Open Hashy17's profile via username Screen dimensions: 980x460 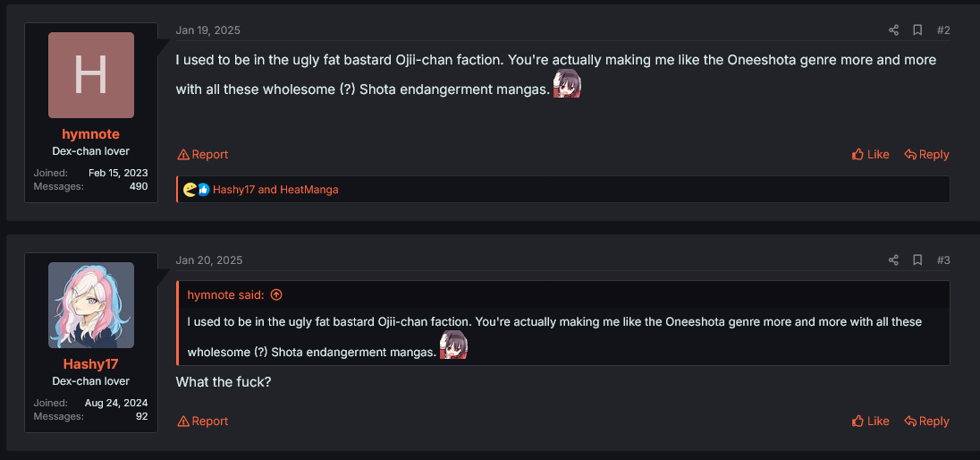point(90,364)
